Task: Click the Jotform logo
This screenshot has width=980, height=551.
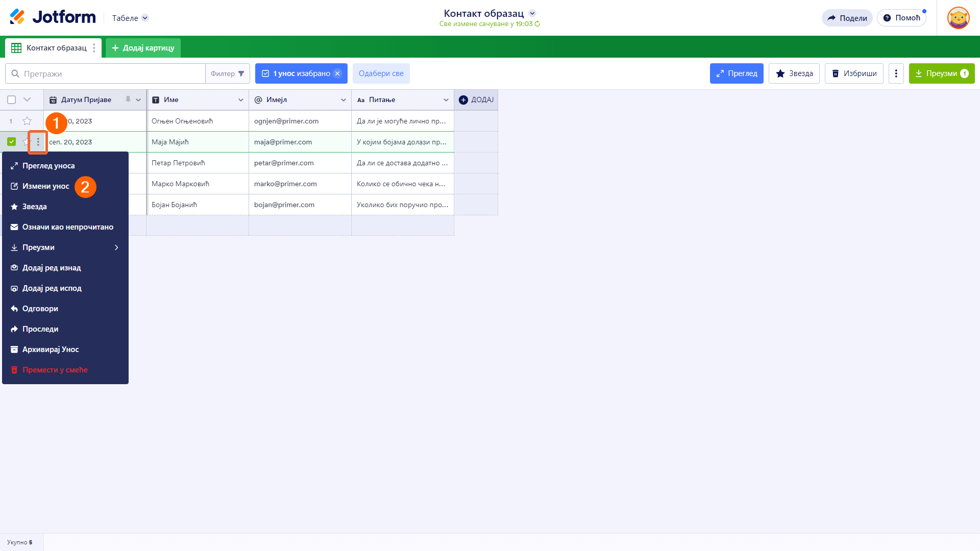Action: point(53,17)
